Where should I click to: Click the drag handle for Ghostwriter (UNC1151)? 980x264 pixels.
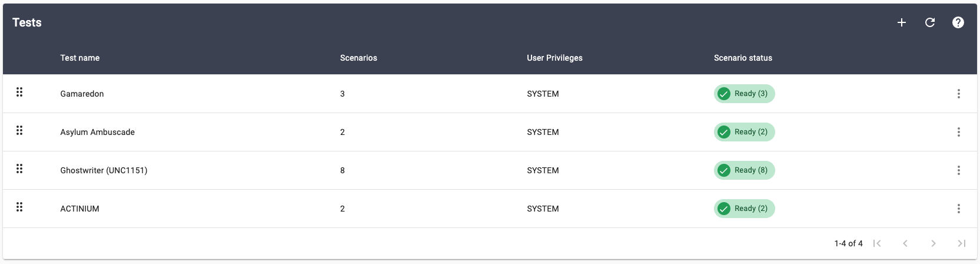(x=19, y=169)
